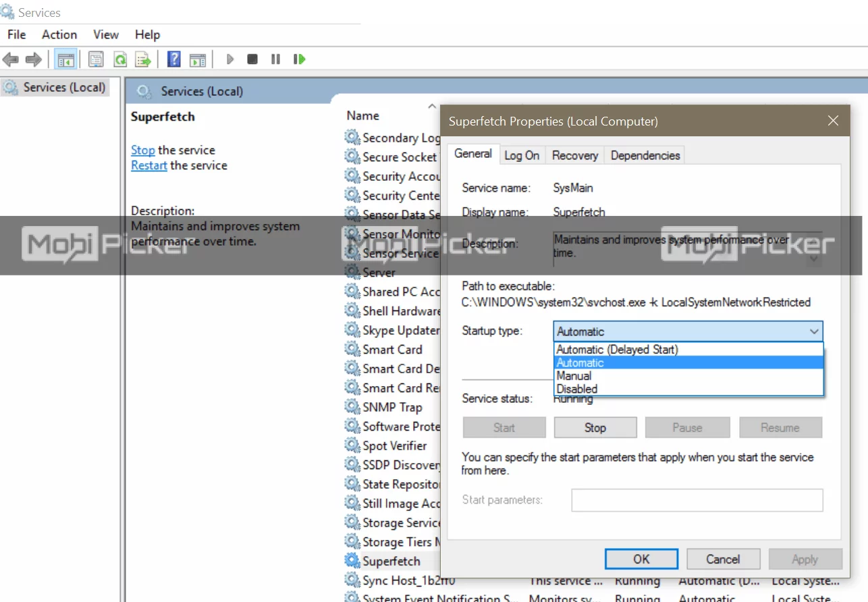Viewport: 868px width, 602px height.
Task: Choose Disabled from the startup type list
Action: pyautogui.click(x=688, y=389)
